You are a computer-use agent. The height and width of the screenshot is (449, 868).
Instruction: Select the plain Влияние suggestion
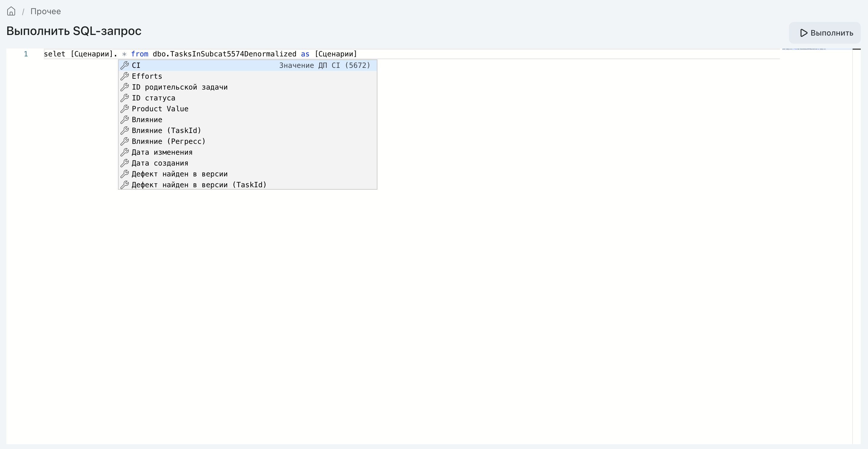tap(248, 120)
